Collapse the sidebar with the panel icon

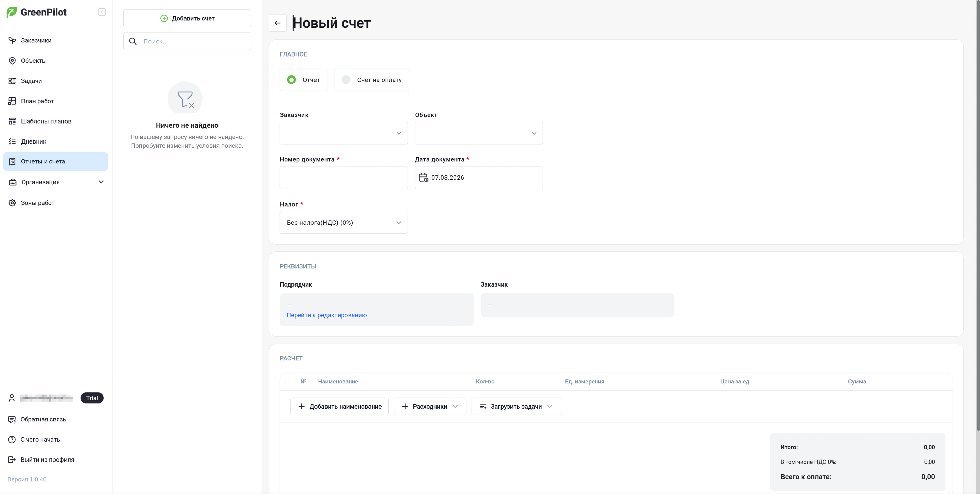pyautogui.click(x=102, y=12)
